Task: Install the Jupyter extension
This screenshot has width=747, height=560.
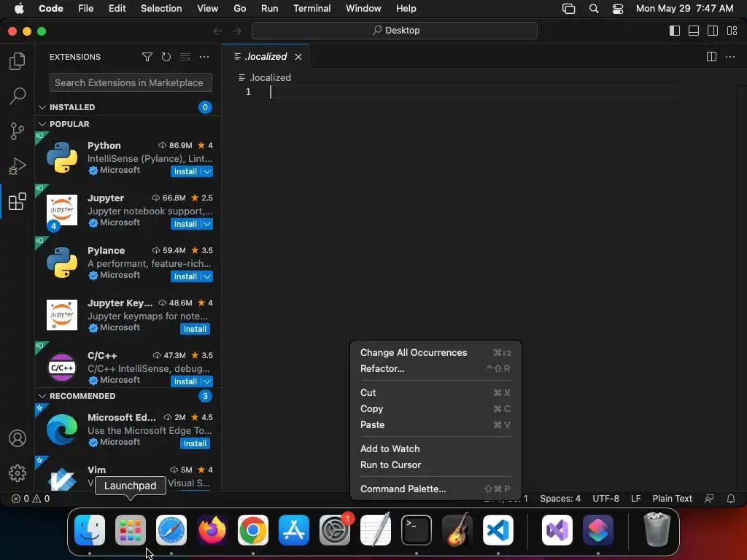Action: [x=185, y=224]
